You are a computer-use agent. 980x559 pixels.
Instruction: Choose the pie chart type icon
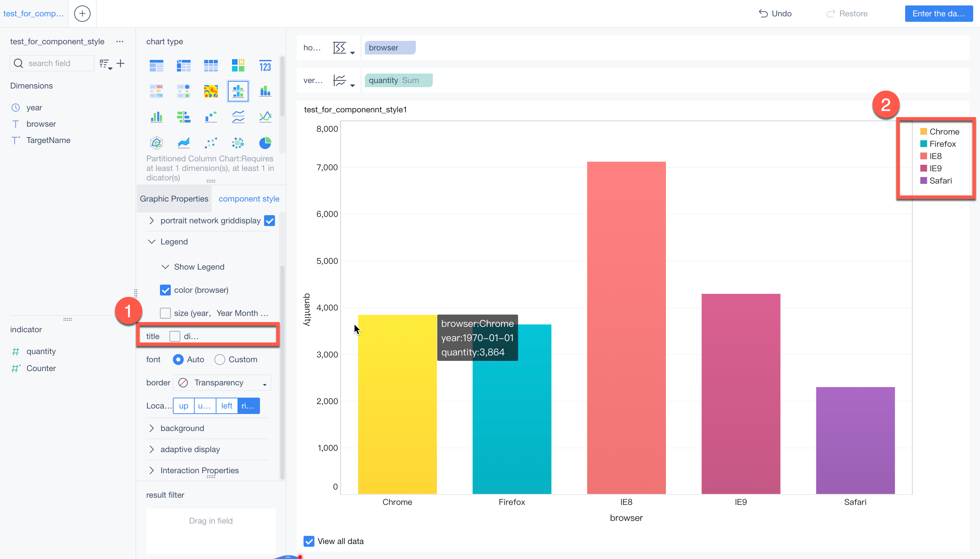click(x=265, y=143)
